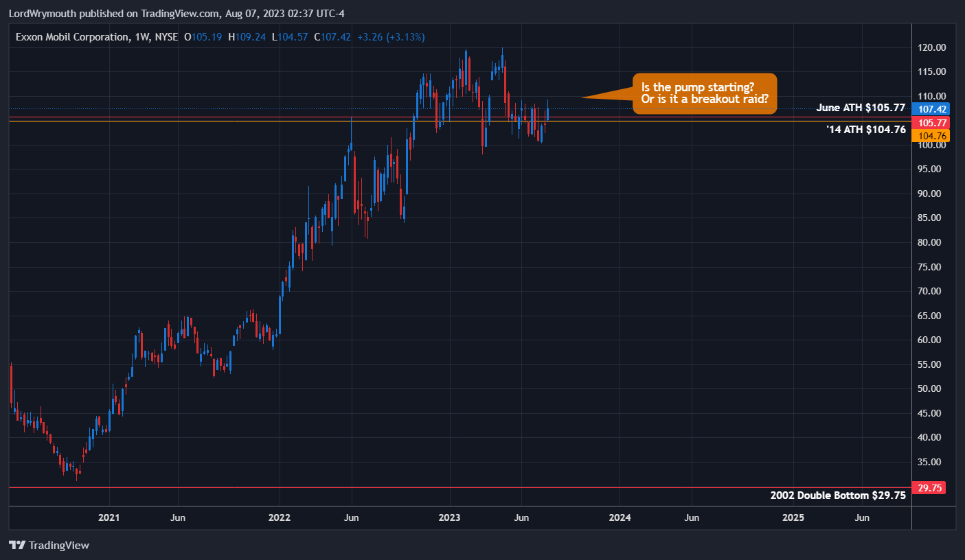Select the red 29.75 price label
This screenshot has width=965, height=560.
point(929,488)
